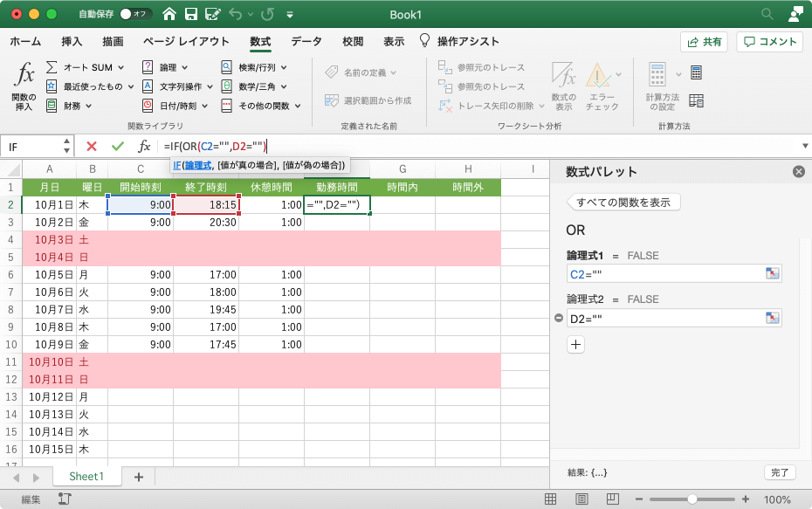Click the Name Box showing IF
812x509 pixels.
coord(37,147)
